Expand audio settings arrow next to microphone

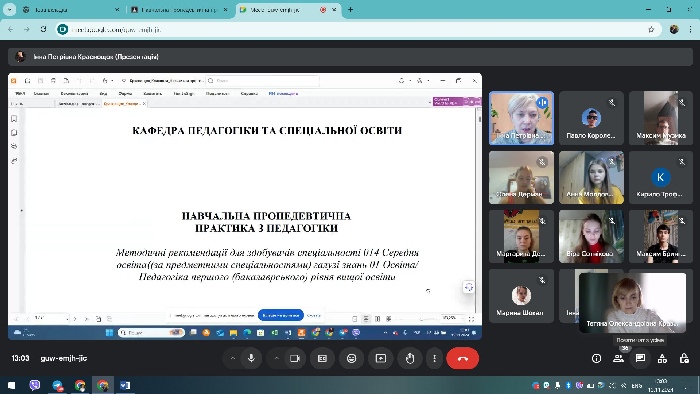(x=233, y=358)
